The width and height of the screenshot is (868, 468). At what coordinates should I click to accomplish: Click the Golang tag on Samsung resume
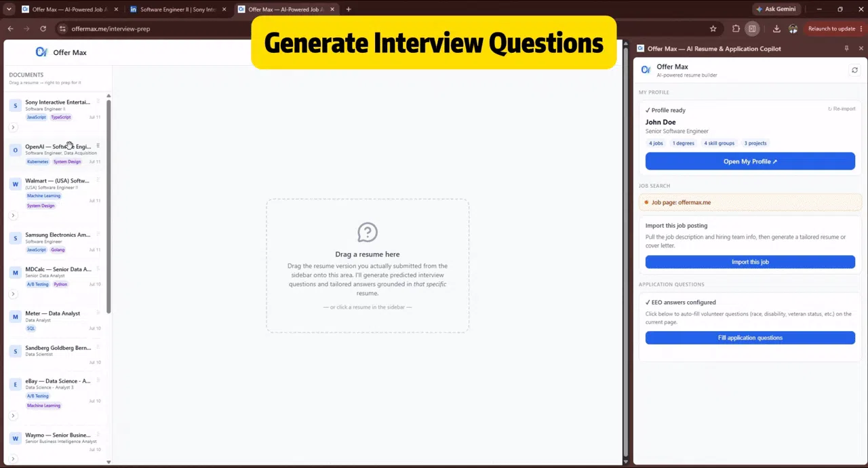click(58, 250)
